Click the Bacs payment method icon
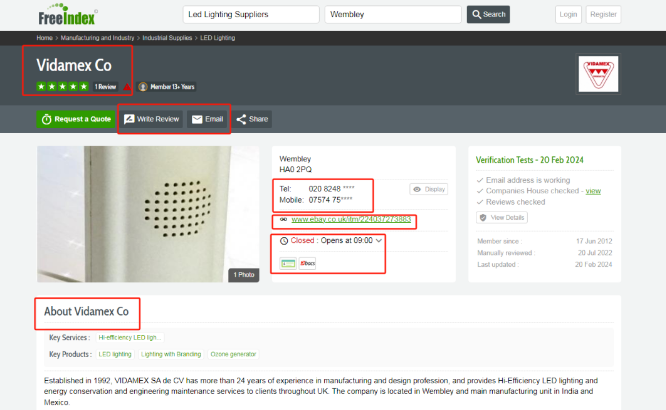The height and width of the screenshot is (410, 666). (x=307, y=263)
